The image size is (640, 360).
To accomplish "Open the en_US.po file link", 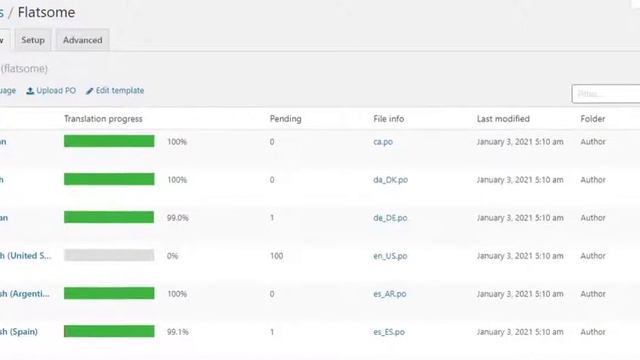I will pyautogui.click(x=390, y=256).
